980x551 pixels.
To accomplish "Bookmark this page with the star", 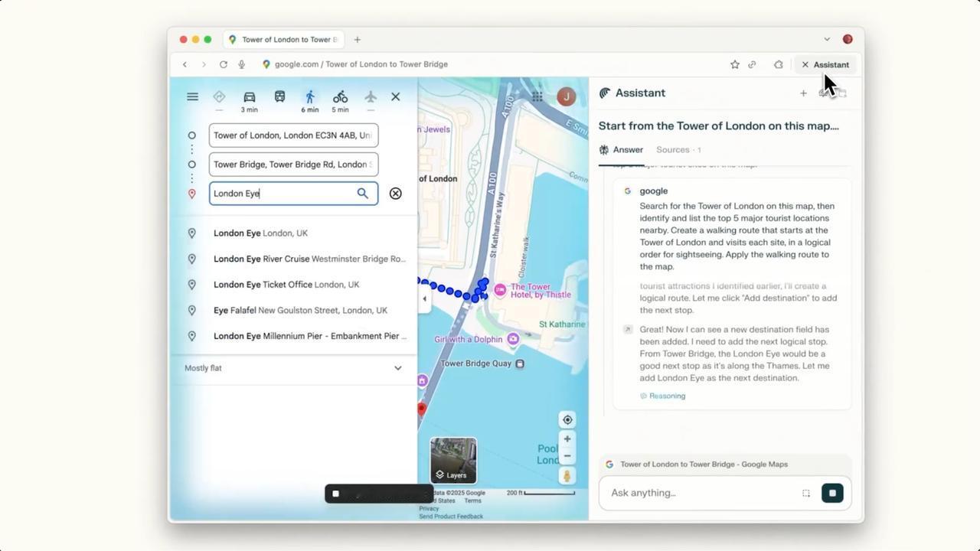I will (x=735, y=64).
